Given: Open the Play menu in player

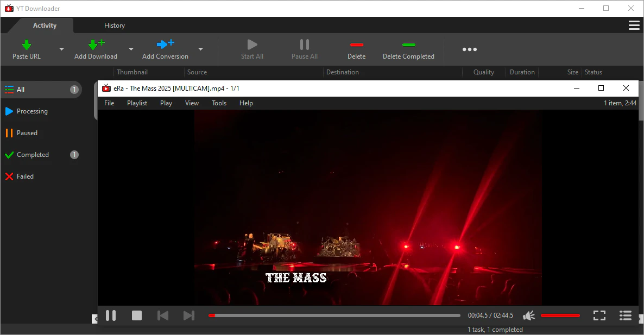Looking at the screenshot, I should click(166, 103).
